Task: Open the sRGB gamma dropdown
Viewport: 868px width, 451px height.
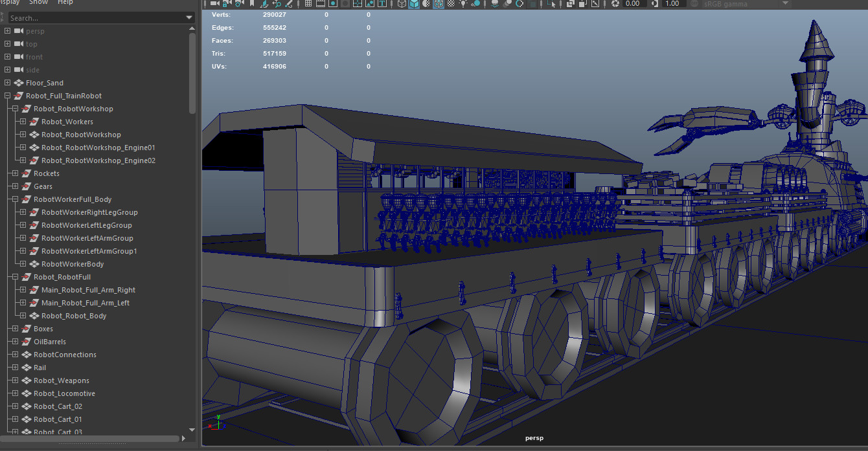Action: 785,4
